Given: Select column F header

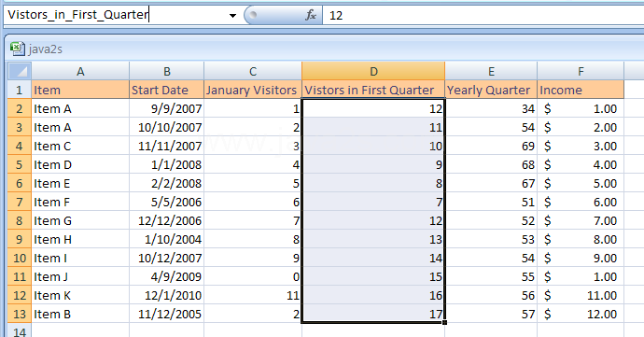Looking at the screenshot, I should [581, 71].
